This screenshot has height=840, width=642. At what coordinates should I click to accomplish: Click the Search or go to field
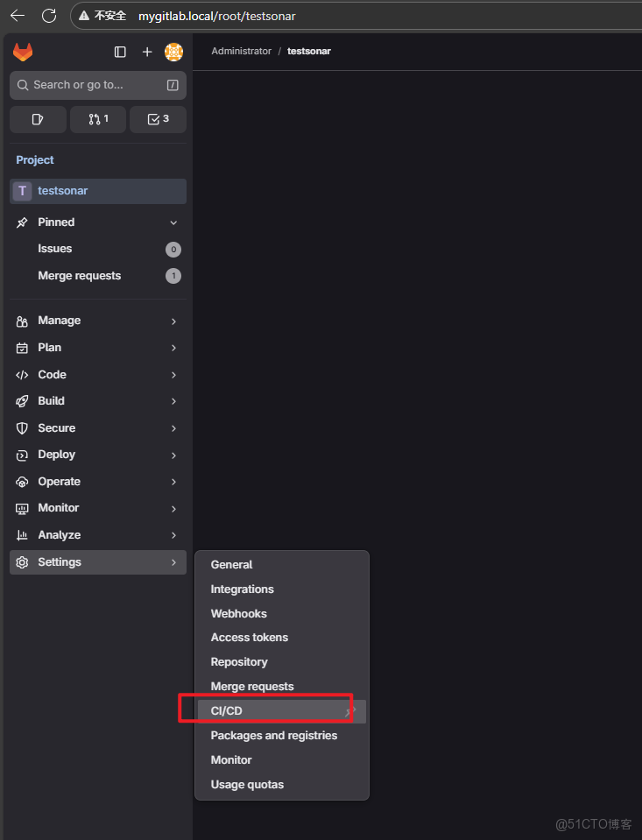point(97,85)
